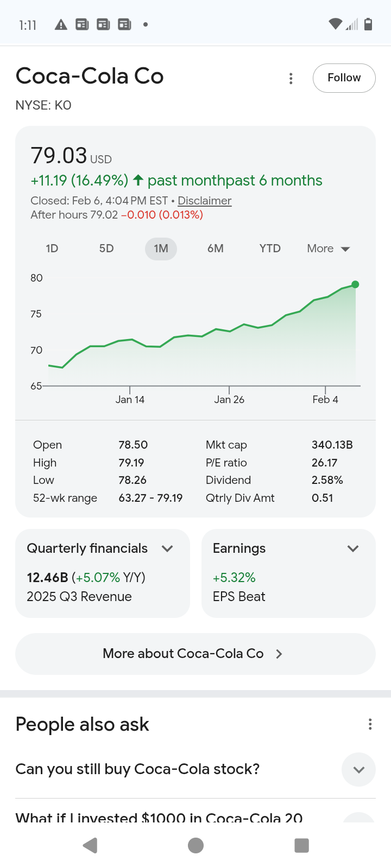Switch chart to 6M range
Image resolution: width=391 pixels, height=868 pixels.
pyautogui.click(x=216, y=249)
